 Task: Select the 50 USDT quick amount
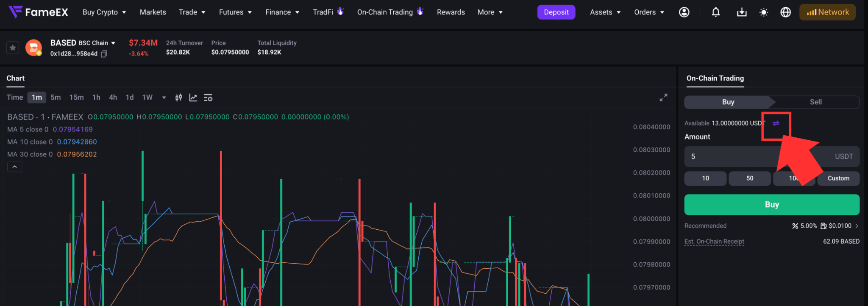(750, 178)
